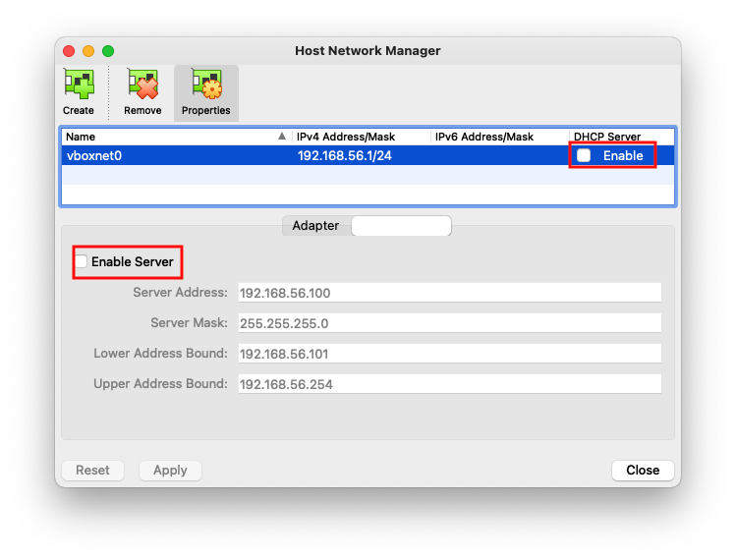Click the Server Mask field
This screenshot has height=560, width=736.
pos(450,323)
